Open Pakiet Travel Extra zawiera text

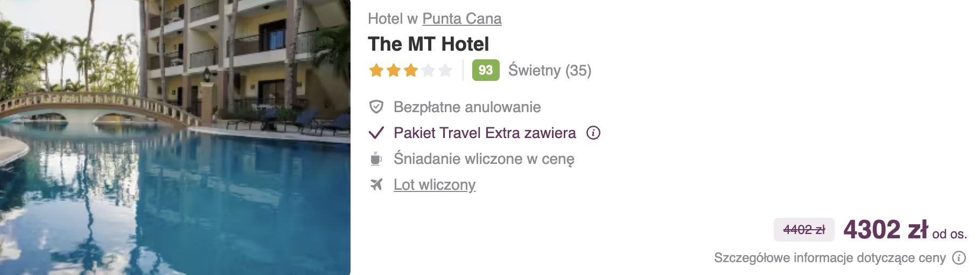[485, 133]
